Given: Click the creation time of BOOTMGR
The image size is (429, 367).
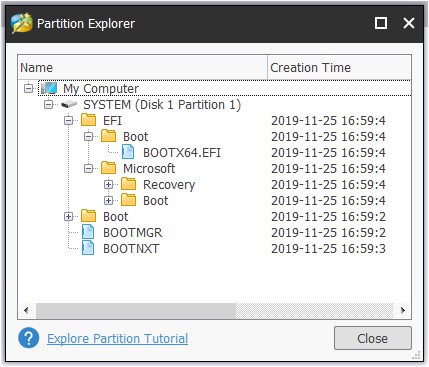Looking at the screenshot, I should 328,232.
